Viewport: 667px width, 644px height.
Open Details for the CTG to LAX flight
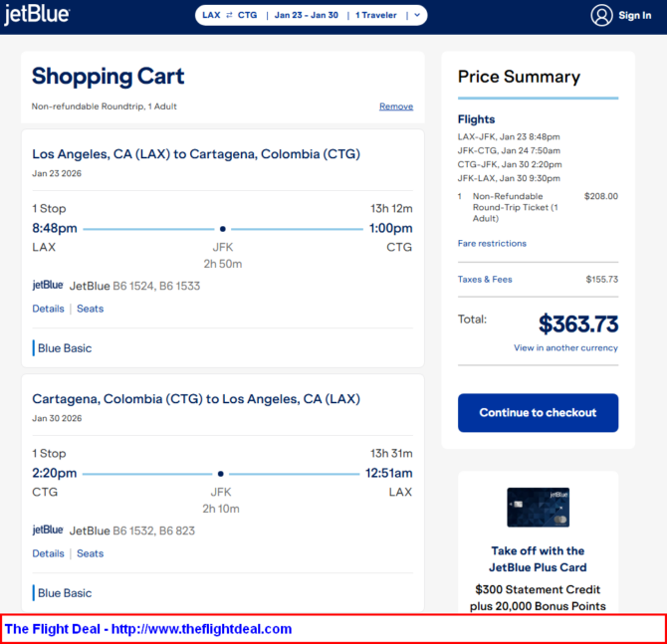(x=48, y=553)
